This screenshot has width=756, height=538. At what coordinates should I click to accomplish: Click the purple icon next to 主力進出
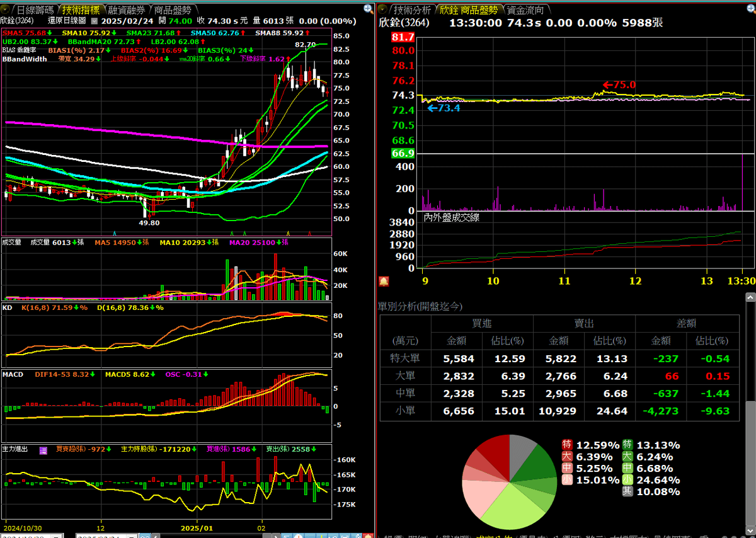pyautogui.click(x=44, y=450)
